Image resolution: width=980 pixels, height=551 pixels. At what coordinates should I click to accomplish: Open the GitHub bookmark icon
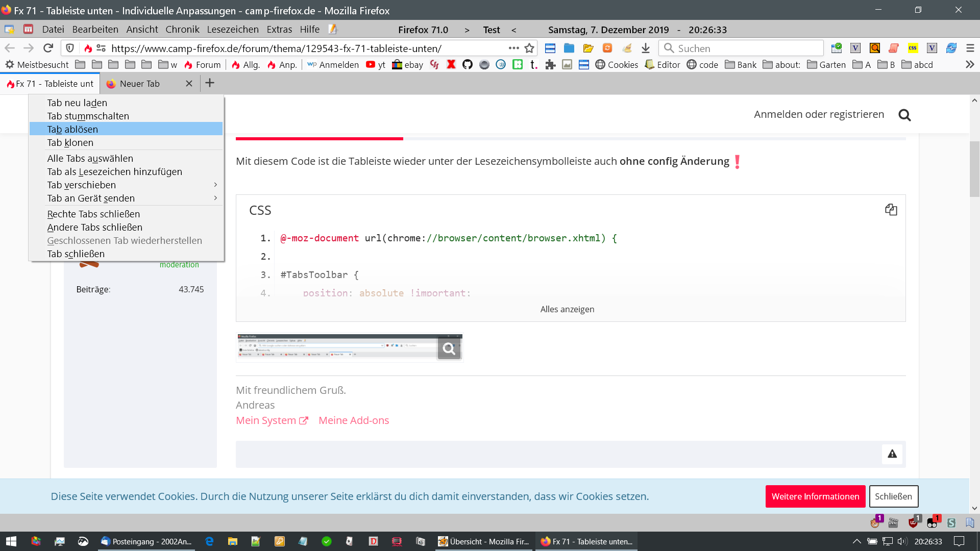click(x=467, y=65)
